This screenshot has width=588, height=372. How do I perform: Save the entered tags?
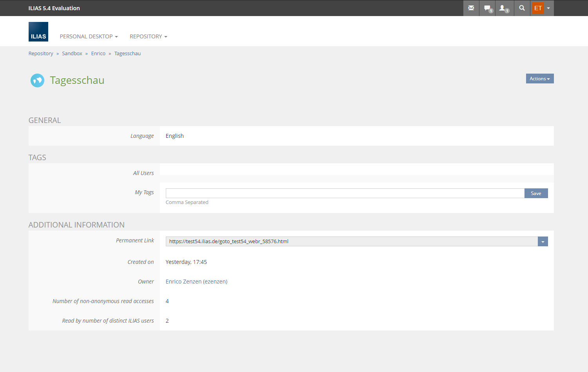[536, 193]
